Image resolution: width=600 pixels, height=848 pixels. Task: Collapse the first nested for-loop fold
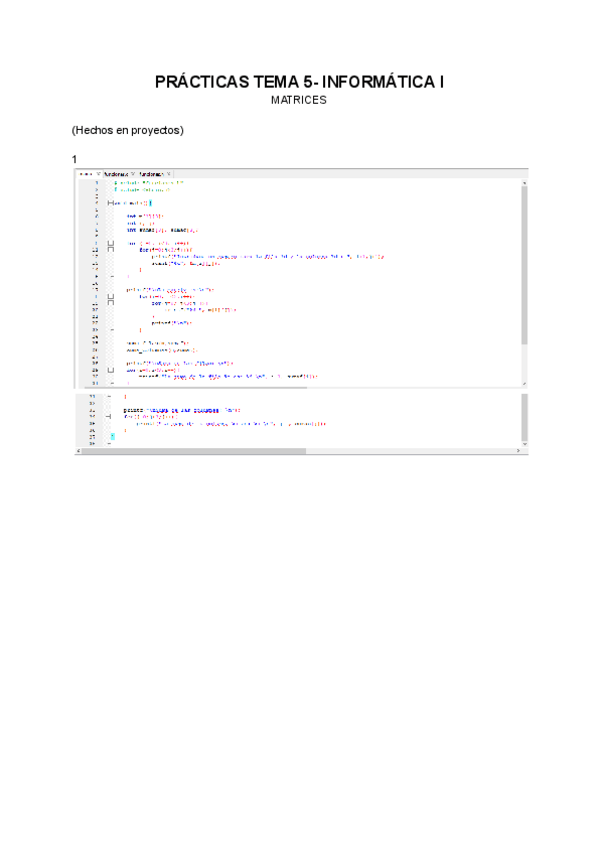pos(110,249)
